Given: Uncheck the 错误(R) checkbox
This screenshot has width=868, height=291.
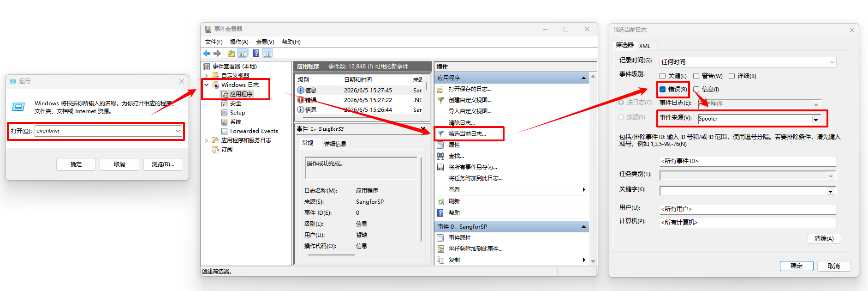Looking at the screenshot, I should point(663,90).
